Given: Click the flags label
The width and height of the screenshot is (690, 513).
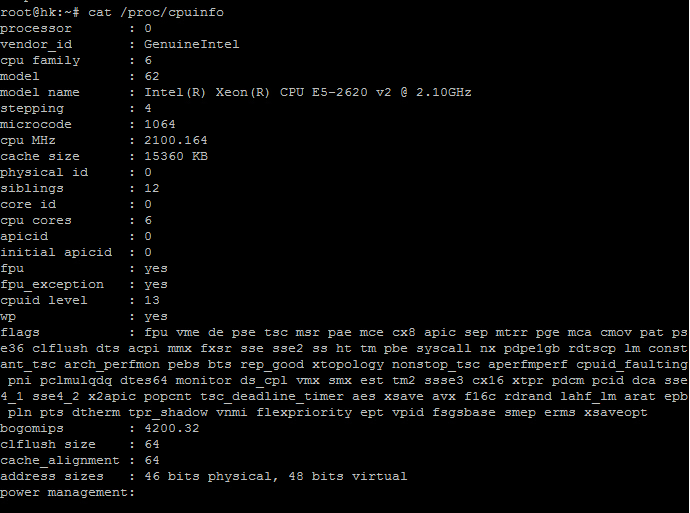Looking at the screenshot, I should coord(20,333).
